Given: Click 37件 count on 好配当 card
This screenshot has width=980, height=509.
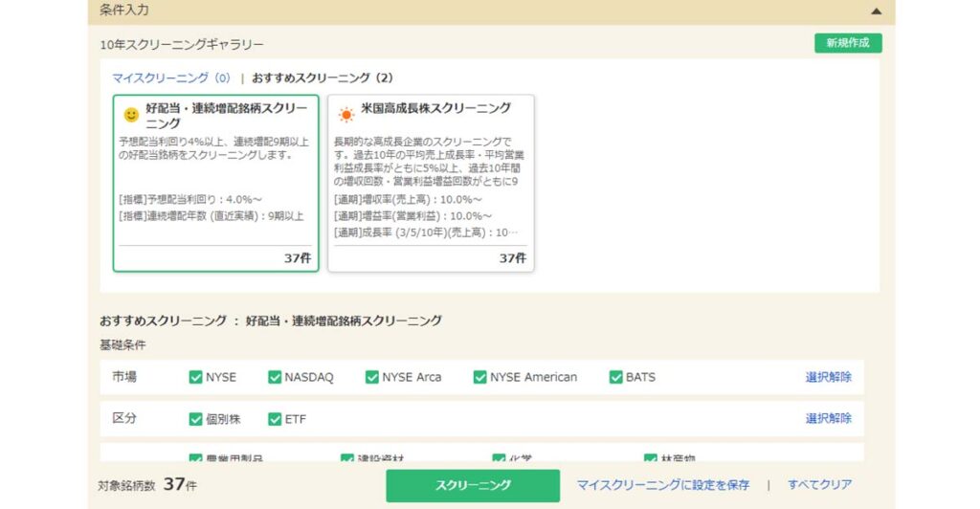Looking at the screenshot, I should click(297, 258).
